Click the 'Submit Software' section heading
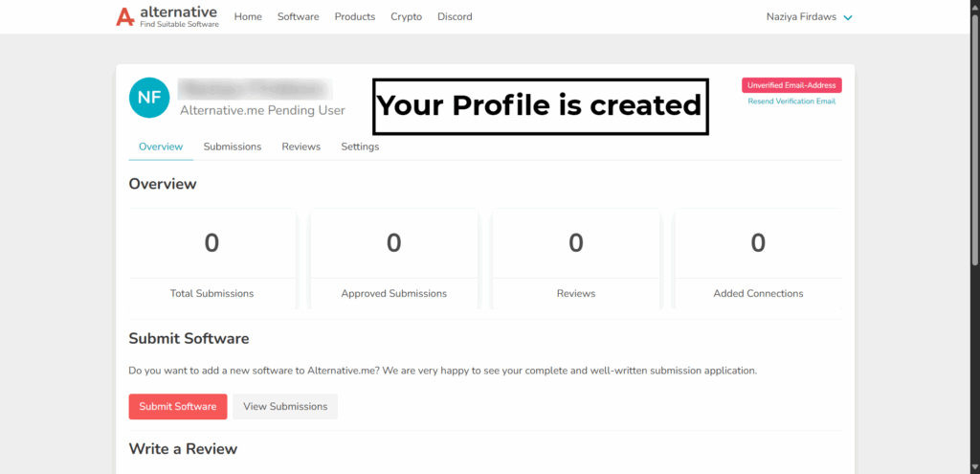980x474 pixels. pyautogui.click(x=189, y=339)
